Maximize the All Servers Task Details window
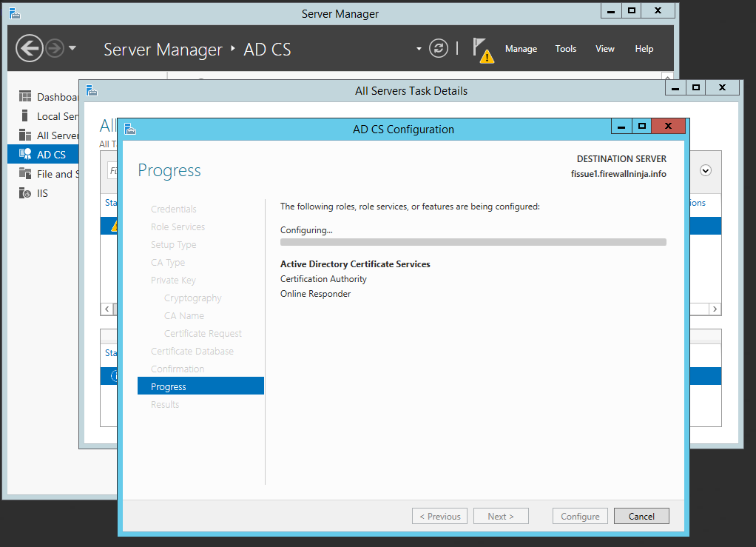756x547 pixels. coord(695,87)
